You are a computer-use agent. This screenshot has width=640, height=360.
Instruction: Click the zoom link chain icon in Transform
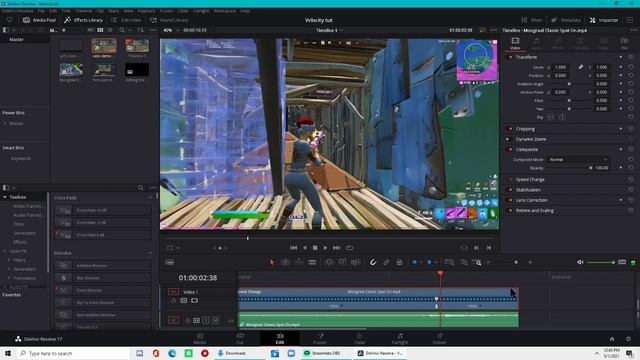click(580, 67)
